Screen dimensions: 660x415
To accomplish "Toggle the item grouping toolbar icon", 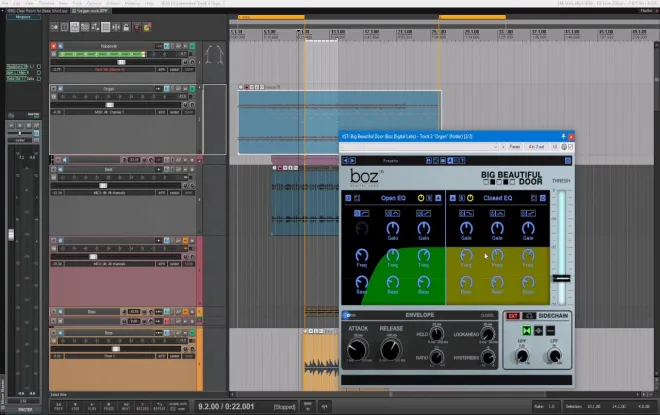I will tap(75, 27).
